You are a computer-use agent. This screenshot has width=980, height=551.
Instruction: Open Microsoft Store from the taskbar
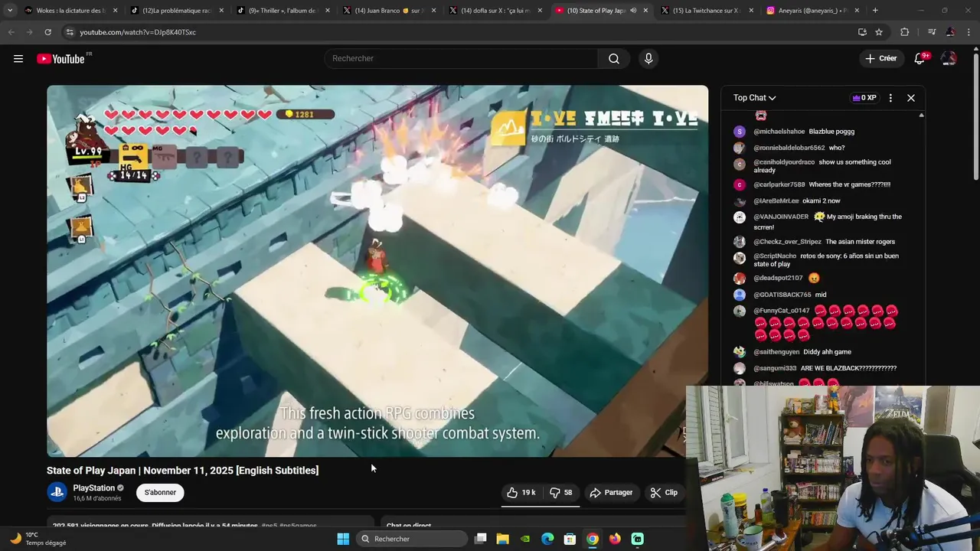pyautogui.click(x=570, y=539)
